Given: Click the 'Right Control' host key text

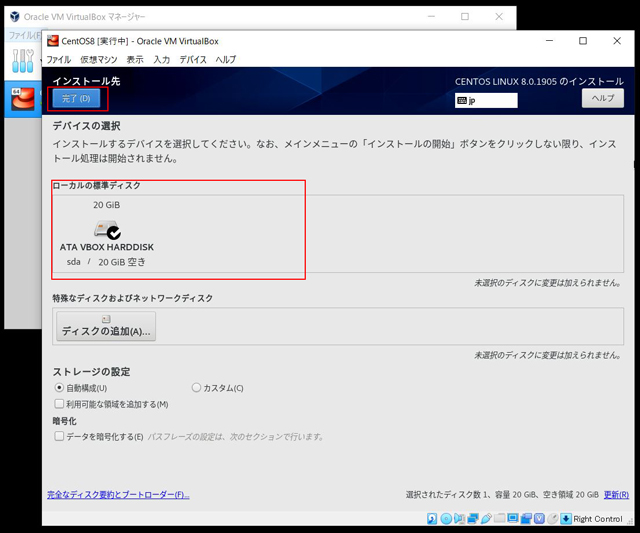Looking at the screenshot, I should (x=598, y=519).
